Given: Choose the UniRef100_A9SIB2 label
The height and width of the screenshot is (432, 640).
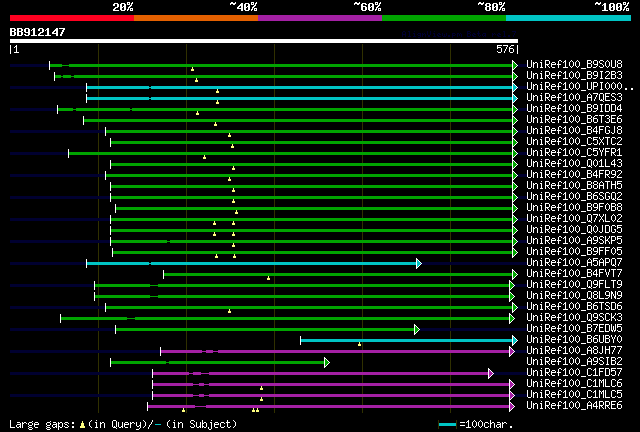Looking at the screenshot, I should pos(574,362).
